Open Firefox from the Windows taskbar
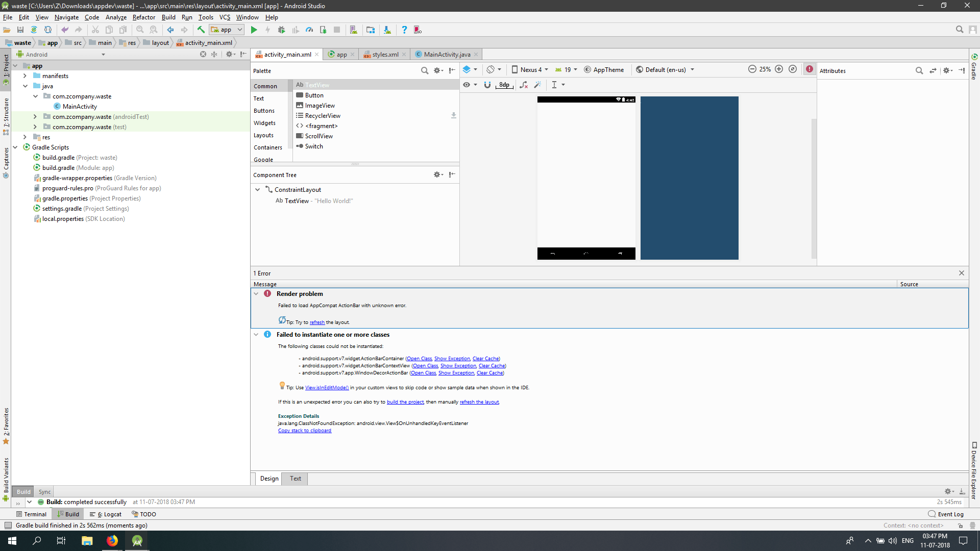The width and height of the screenshot is (980, 551). click(x=112, y=541)
